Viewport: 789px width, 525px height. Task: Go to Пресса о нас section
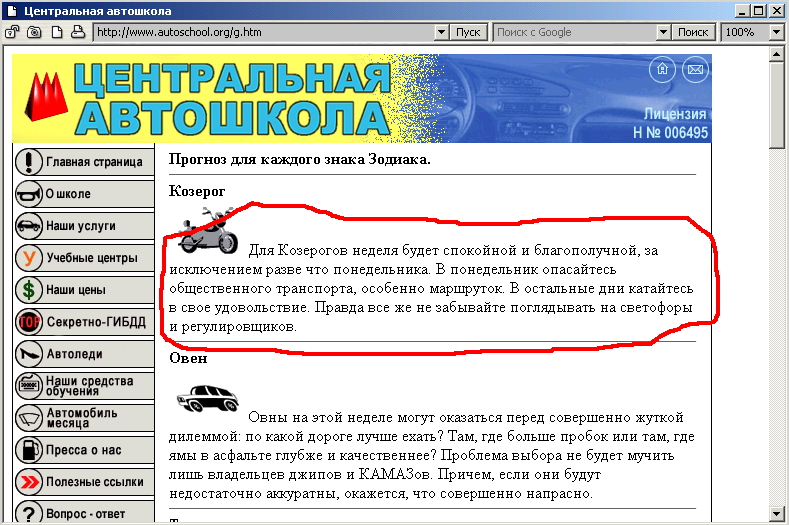(84, 450)
